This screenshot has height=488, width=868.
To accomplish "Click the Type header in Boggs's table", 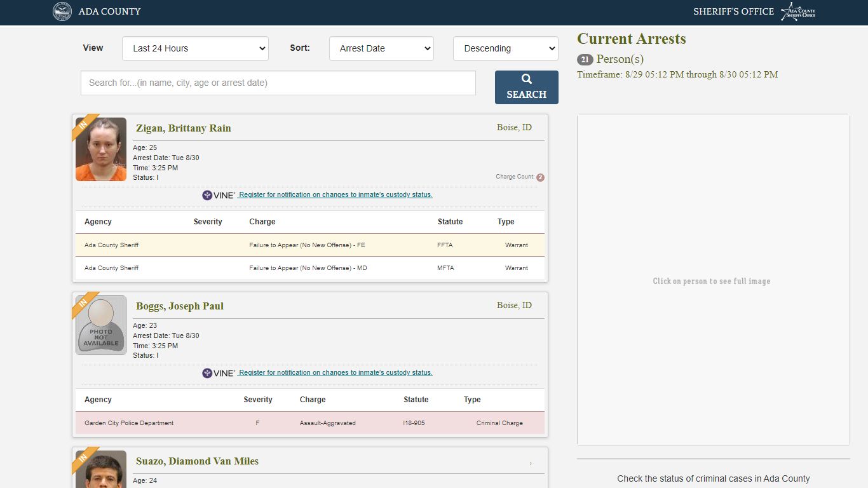I will coord(472,400).
